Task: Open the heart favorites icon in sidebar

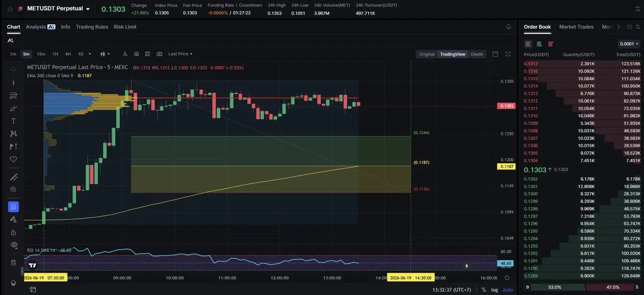Action: point(13,159)
